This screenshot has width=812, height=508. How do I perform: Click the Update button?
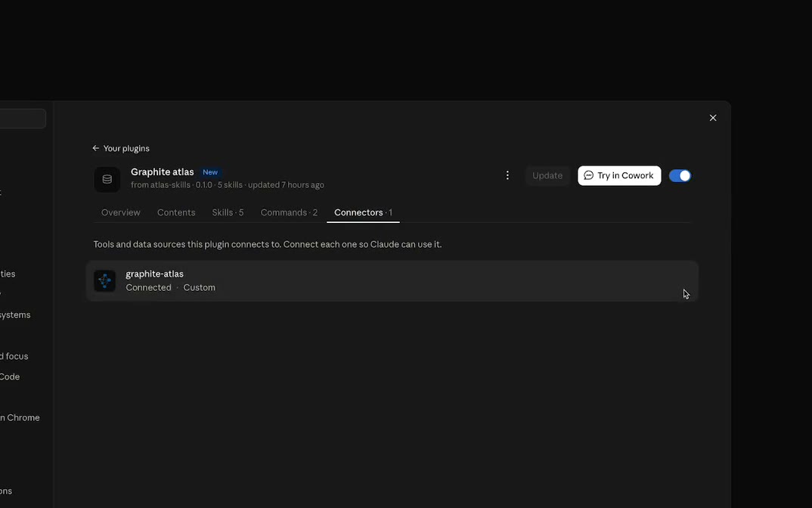[547, 175]
